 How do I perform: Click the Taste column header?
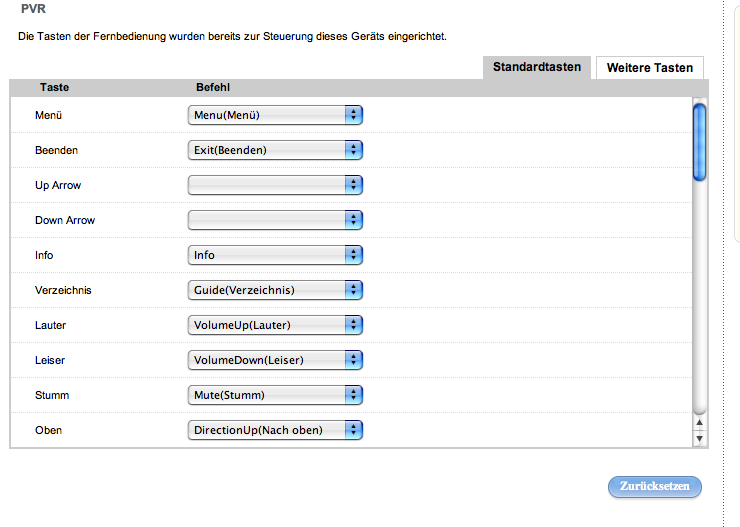(54, 88)
